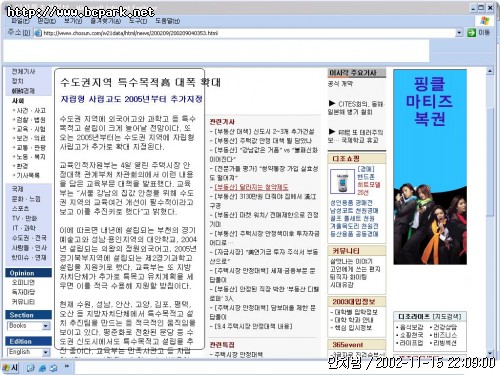Click the page scrollbar up arrow
This screenshot has height=375, width=500.
490,71
